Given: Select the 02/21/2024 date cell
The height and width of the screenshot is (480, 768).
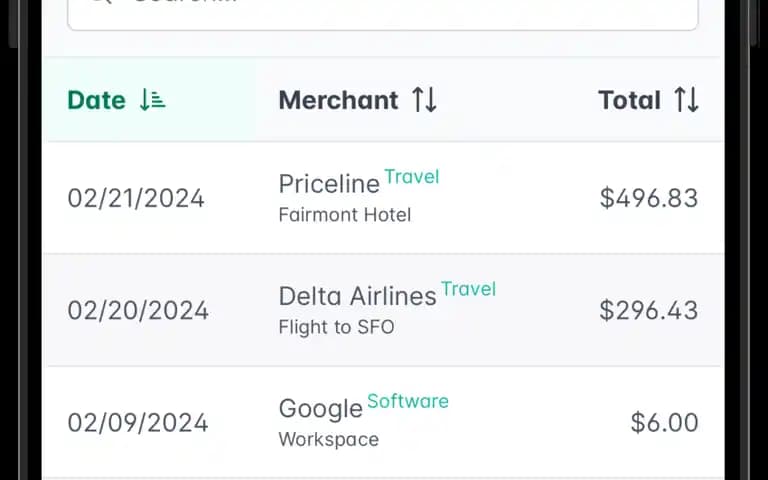Looking at the screenshot, I should [136, 198].
